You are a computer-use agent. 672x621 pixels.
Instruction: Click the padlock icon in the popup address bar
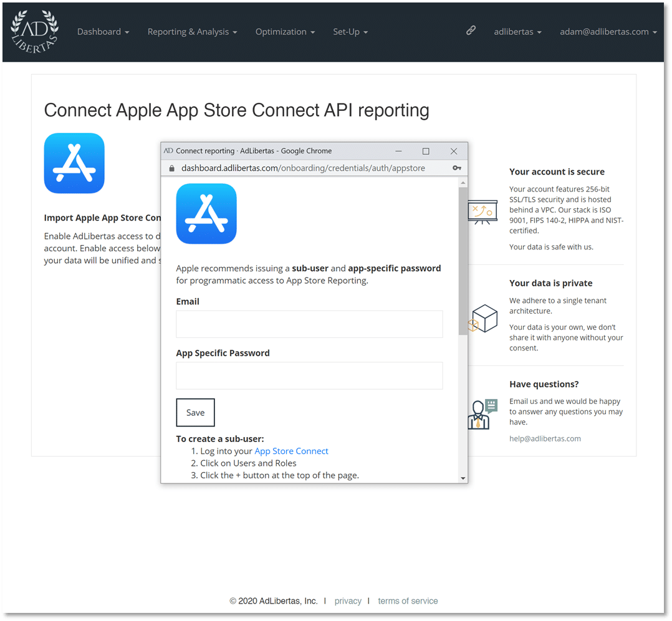(x=172, y=168)
